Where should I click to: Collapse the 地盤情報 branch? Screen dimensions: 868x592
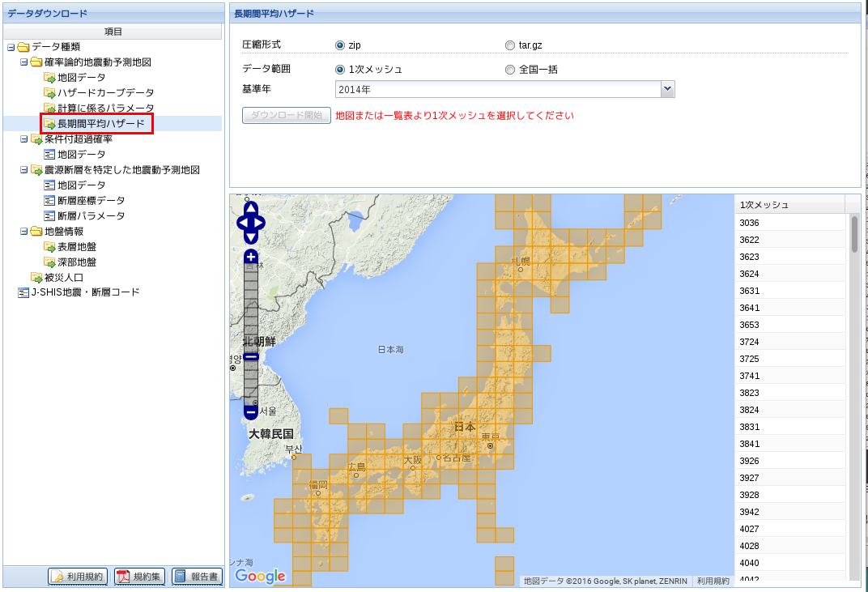pyautogui.click(x=23, y=232)
